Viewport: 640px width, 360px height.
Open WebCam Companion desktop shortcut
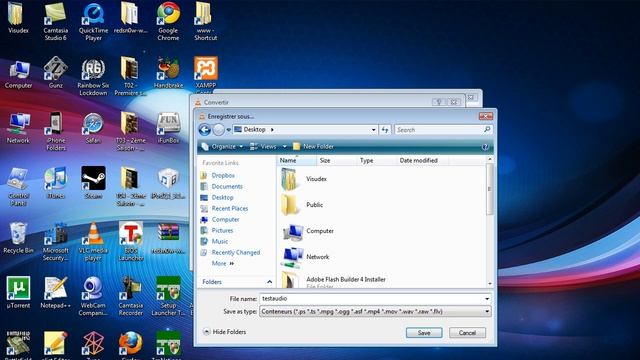(x=93, y=296)
